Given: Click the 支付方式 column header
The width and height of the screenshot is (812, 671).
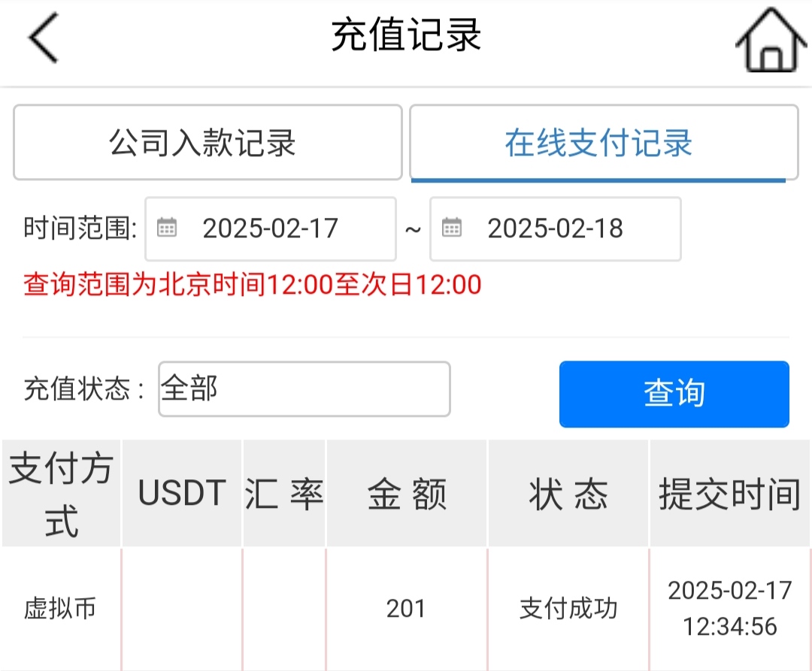Looking at the screenshot, I should click(x=61, y=494).
